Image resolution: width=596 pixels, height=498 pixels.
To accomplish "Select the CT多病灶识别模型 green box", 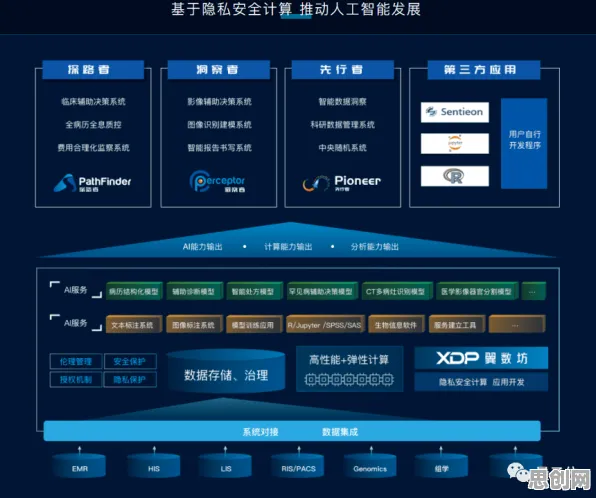I will click(397, 292).
